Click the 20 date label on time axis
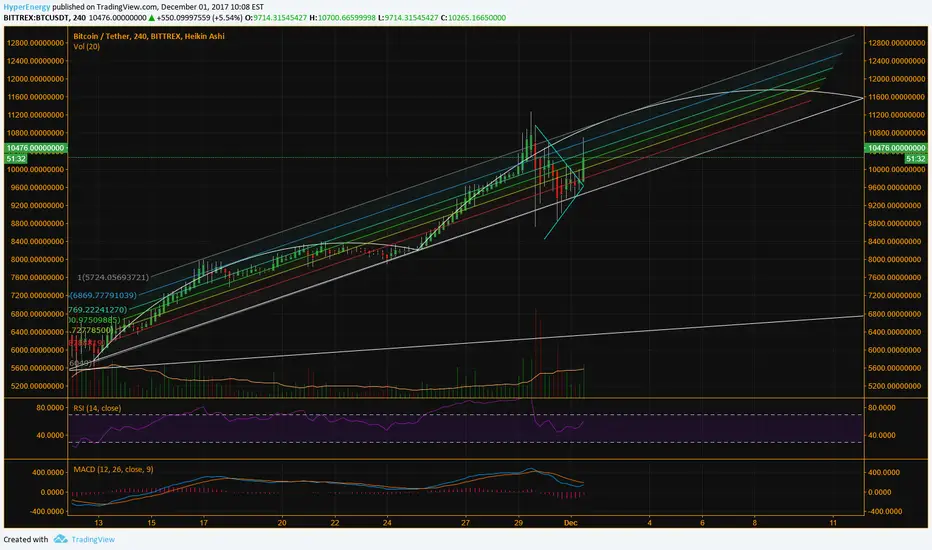Screen dimensions: 932x550 pos(282,523)
